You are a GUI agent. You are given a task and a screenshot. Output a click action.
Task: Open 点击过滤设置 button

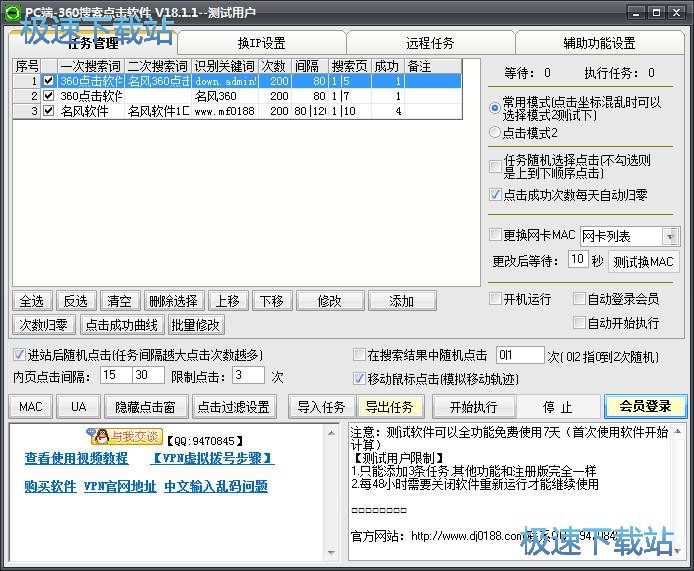tap(234, 406)
